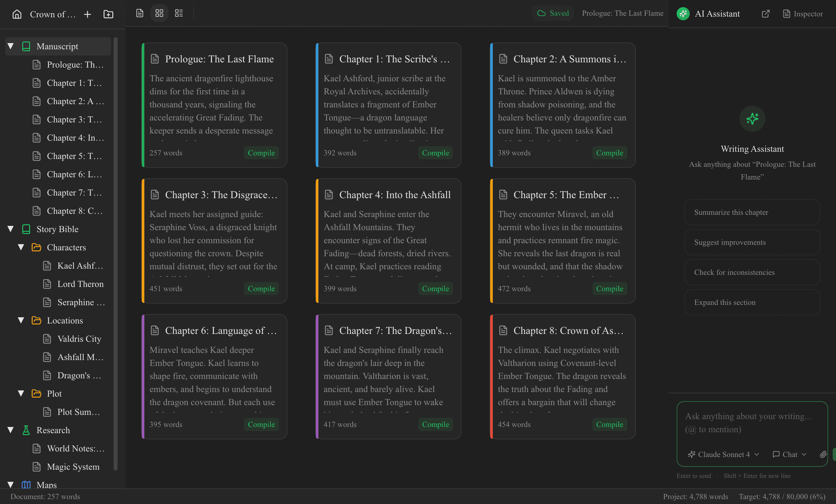Open the Lord Theron character note

tap(80, 284)
